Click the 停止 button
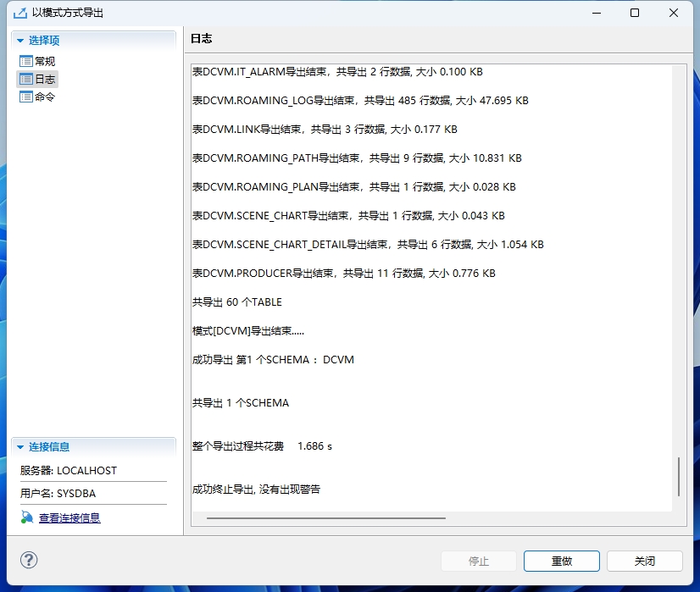This screenshot has height=592, width=700. [479, 561]
